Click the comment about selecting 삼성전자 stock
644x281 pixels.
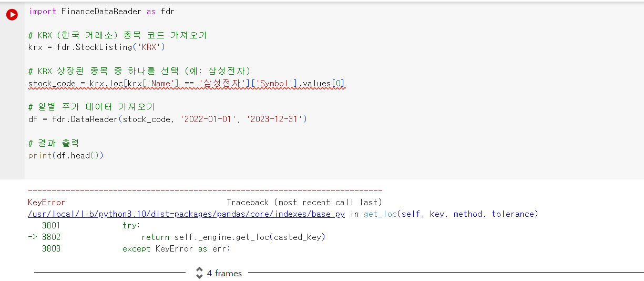pyautogui.click(x=139, y=72)
